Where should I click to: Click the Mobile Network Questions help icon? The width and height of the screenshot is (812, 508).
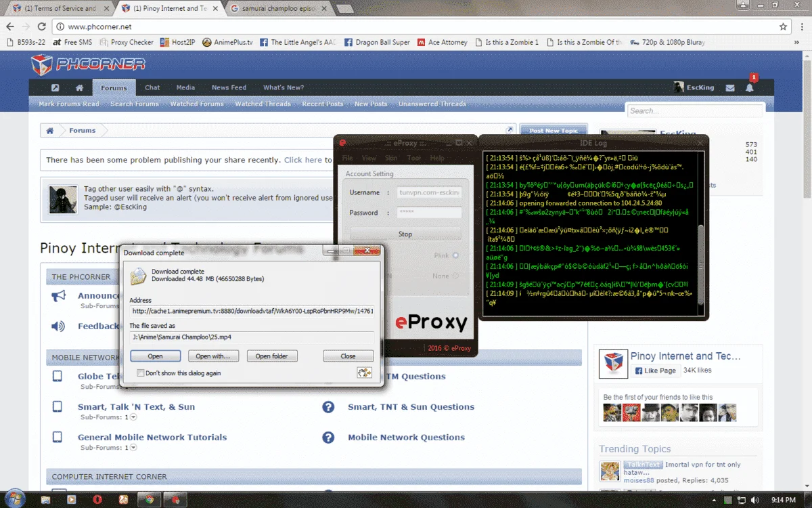point(328,438)
